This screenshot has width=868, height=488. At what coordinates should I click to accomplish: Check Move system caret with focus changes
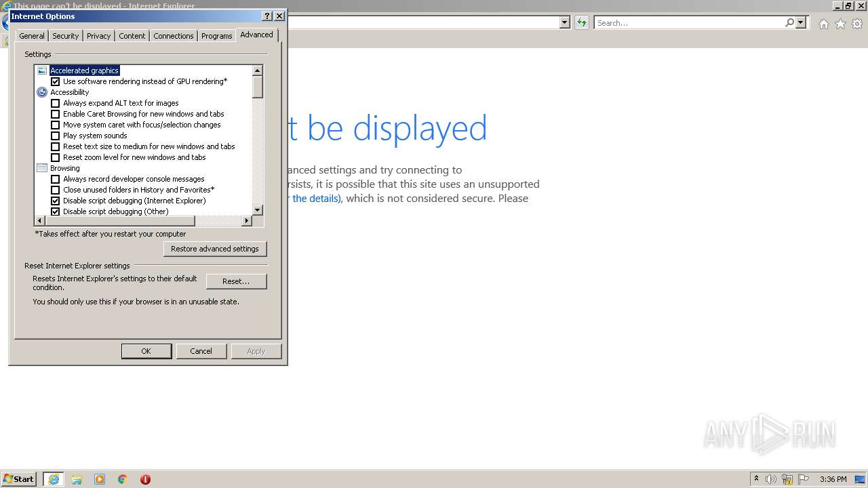56,125
